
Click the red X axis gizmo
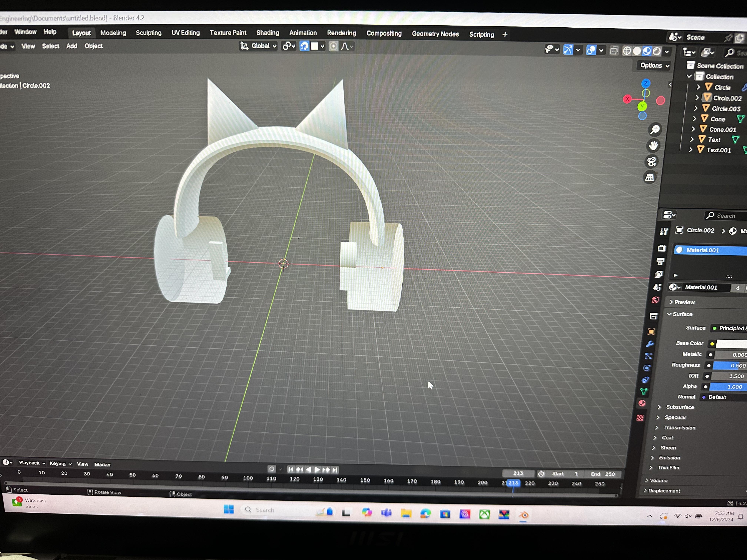click(628, 99)
